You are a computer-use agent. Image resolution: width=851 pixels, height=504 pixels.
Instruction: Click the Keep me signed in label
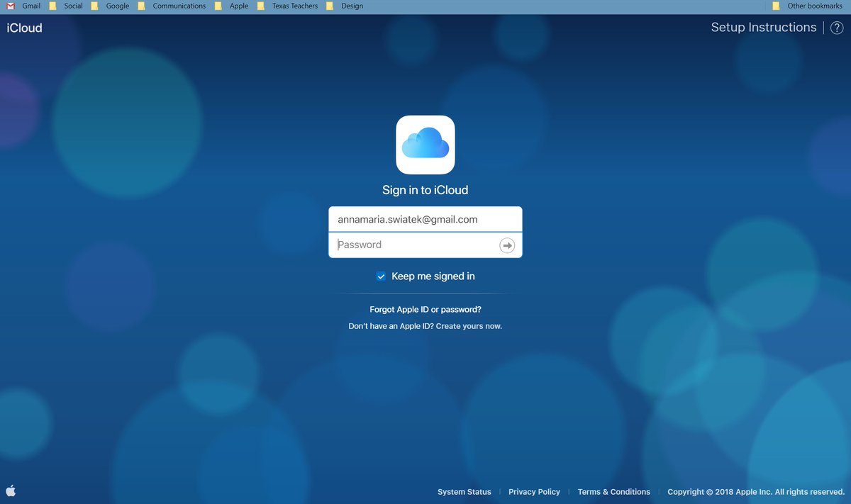[433, 276]
